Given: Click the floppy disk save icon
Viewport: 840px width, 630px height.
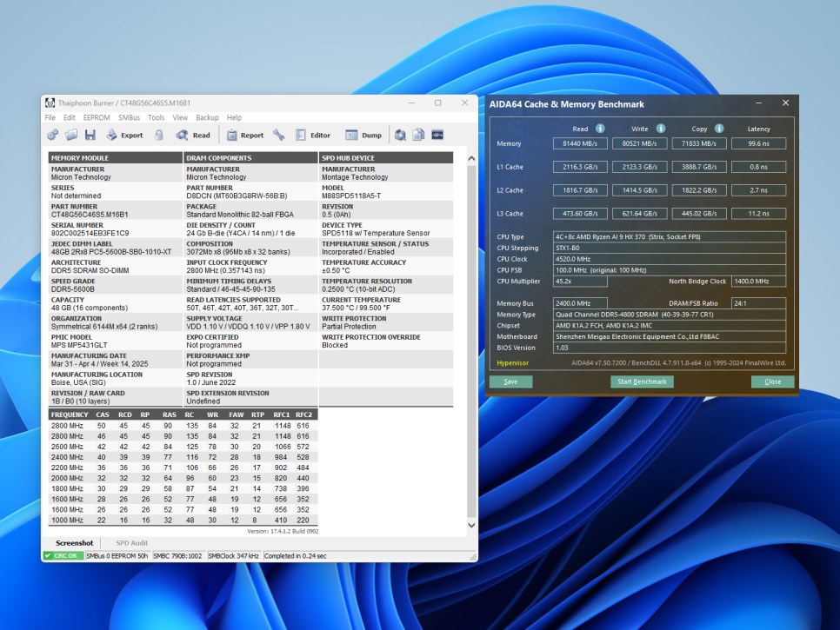Looking at the screenshot, I should coord(90,135).
